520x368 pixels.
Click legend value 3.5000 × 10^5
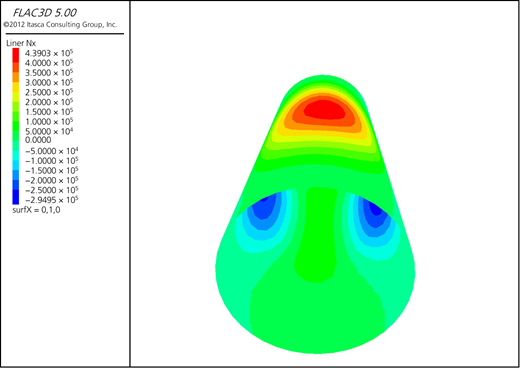(49, 73)
